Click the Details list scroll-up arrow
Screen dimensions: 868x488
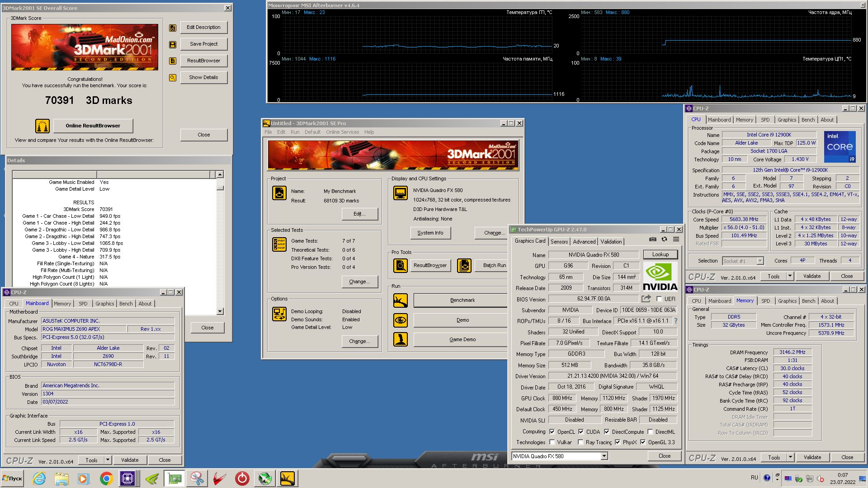pos(220,174)
